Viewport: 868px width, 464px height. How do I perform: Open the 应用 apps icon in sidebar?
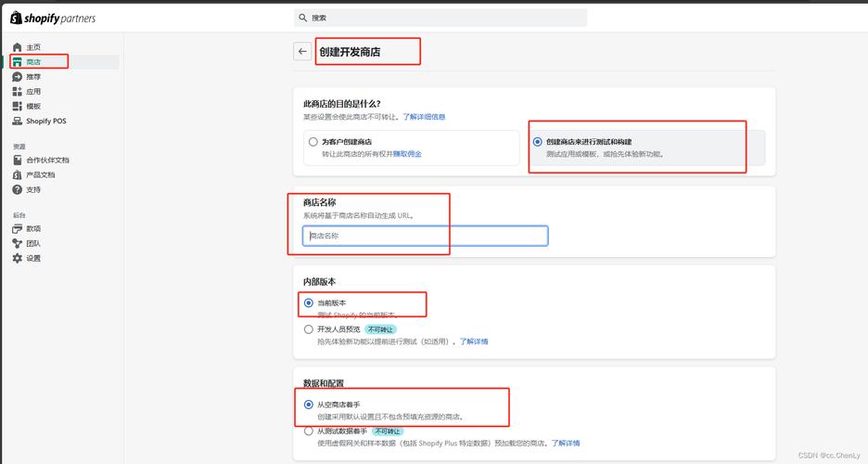point(17,92)
